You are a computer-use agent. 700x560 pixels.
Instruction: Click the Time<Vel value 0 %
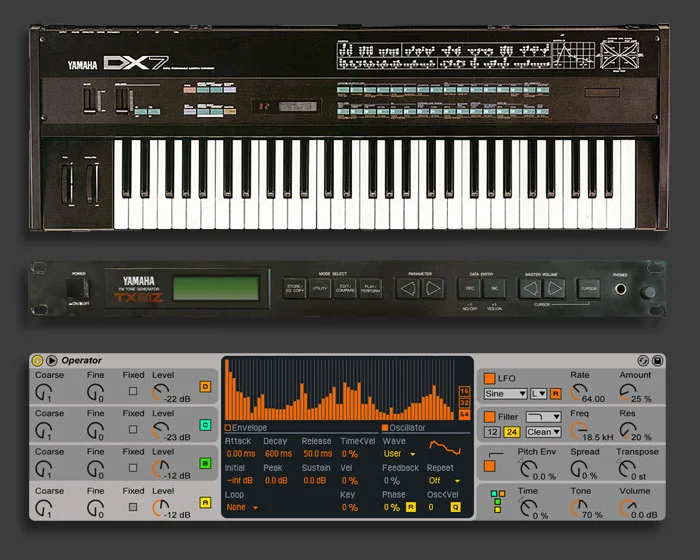[350, 454]
